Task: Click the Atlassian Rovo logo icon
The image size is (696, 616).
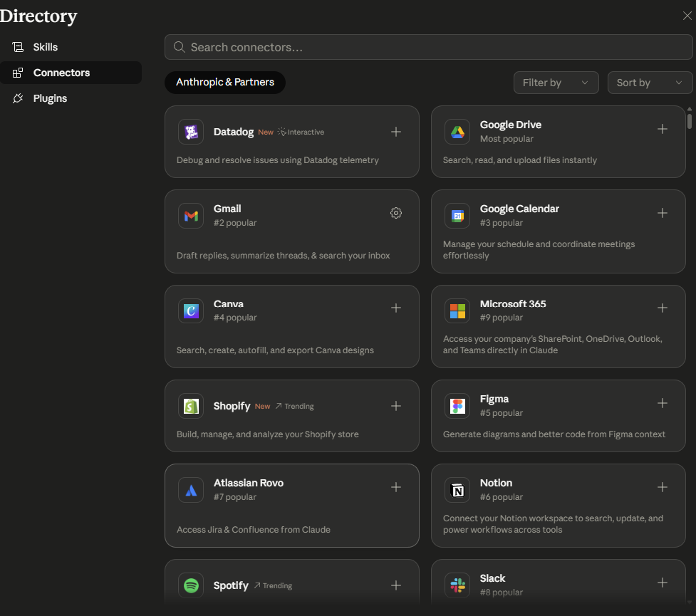Action: pyautogui.click(x=191, y=490)
